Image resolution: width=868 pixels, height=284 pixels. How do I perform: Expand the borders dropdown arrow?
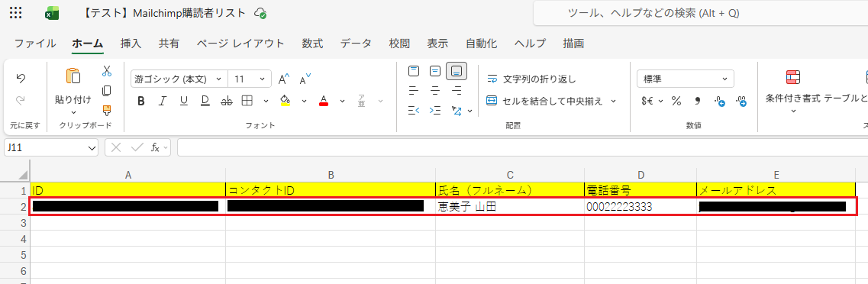(x=266, y=101)
